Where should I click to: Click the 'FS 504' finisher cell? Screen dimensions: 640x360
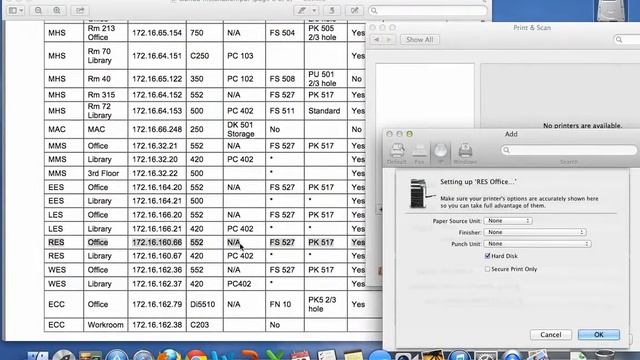[284, 33]
